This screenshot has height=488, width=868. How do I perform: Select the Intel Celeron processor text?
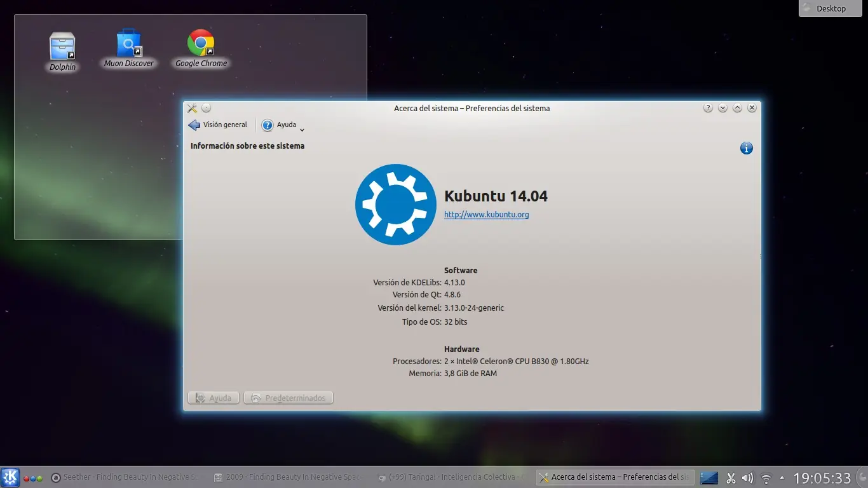[517, 362]
